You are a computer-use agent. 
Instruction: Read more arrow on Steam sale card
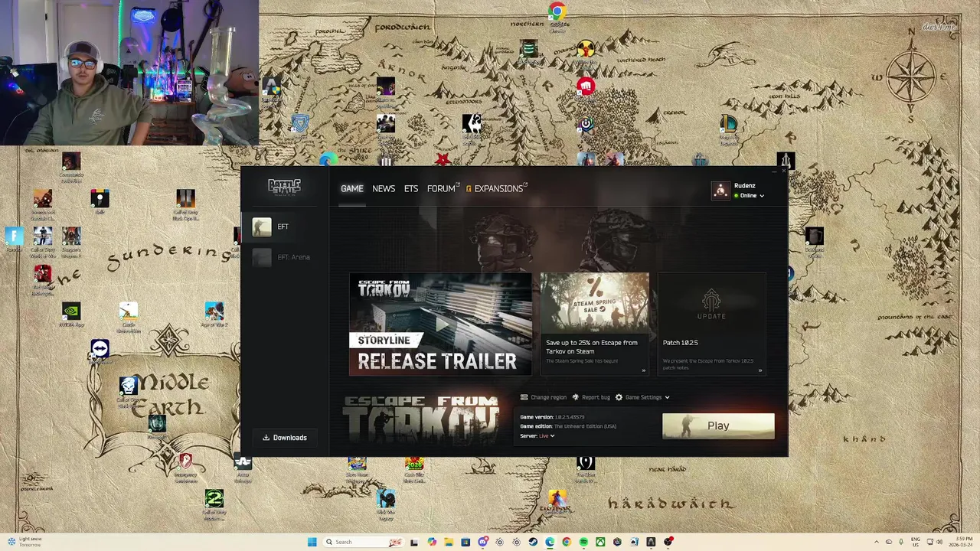click(643, 370)
